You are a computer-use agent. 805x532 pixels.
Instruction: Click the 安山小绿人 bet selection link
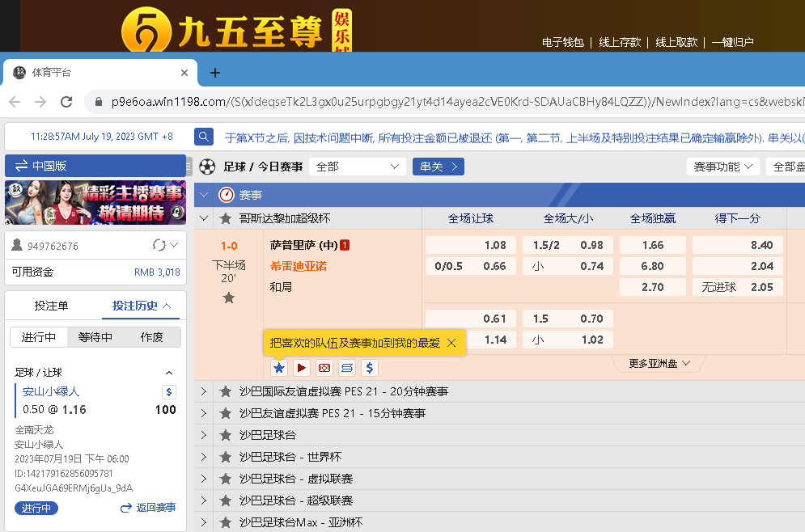click(x=51, y=391)
